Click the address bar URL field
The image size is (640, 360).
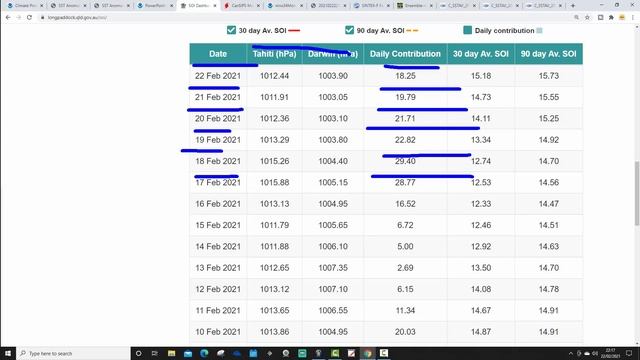click(x=302, y=18)
